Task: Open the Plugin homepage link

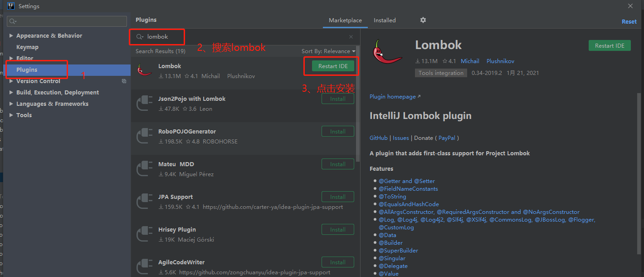Action: pos(395,96)
